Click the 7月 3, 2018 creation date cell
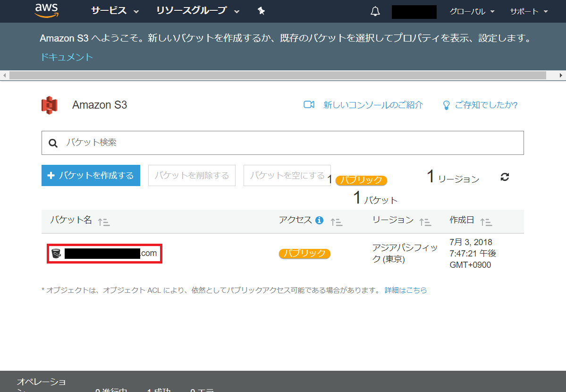The image size is (566, 392). click(473, 253)
